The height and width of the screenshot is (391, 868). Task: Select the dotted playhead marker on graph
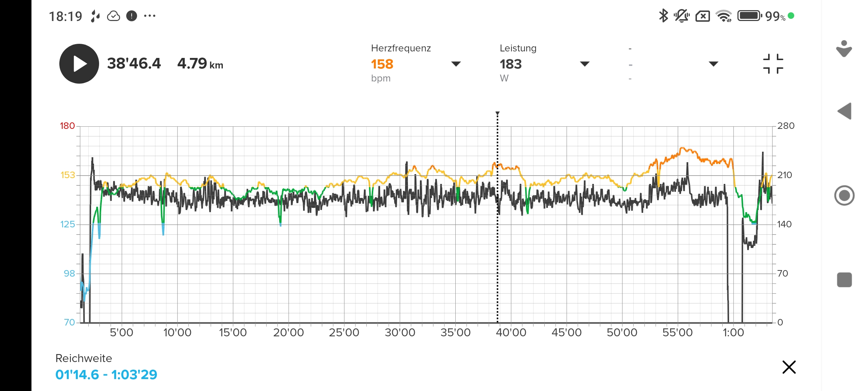497,217
